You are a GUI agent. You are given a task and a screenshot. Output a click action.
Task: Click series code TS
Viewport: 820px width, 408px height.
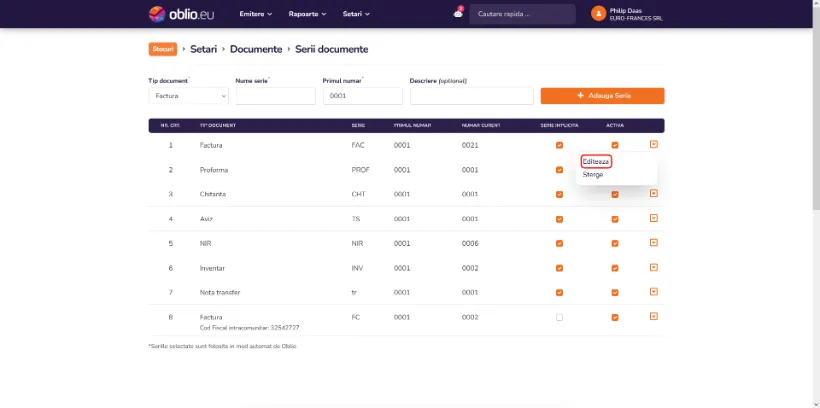tap(356, 219)
